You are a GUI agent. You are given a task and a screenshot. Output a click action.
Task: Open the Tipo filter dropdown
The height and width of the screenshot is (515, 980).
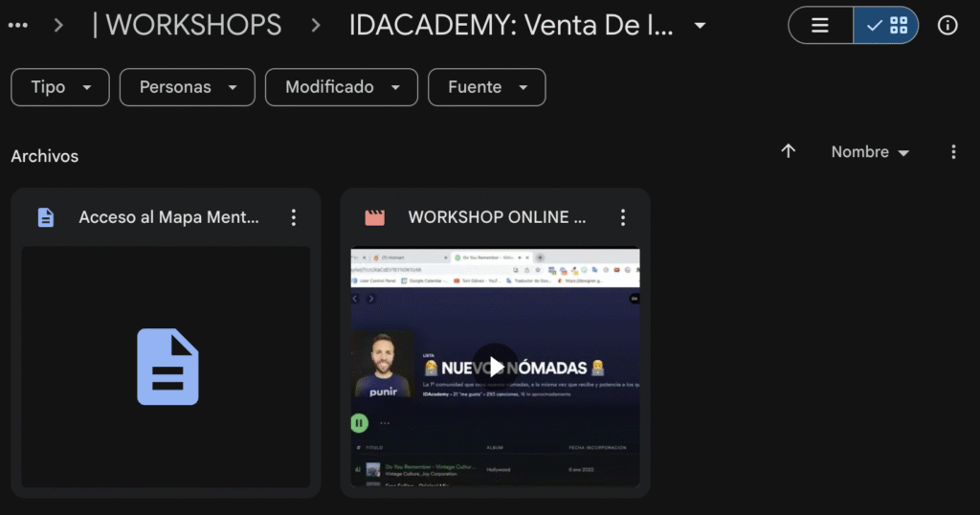tap(61, 87)
